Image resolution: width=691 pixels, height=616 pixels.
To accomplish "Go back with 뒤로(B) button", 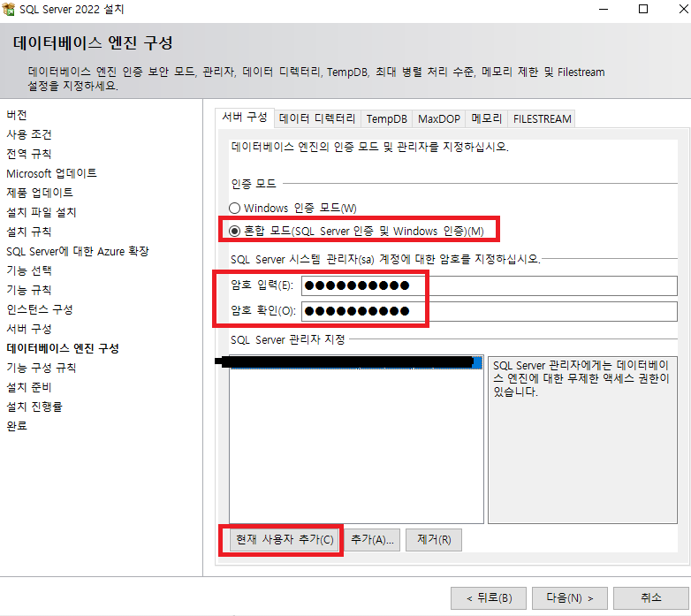I will [489, 598].
